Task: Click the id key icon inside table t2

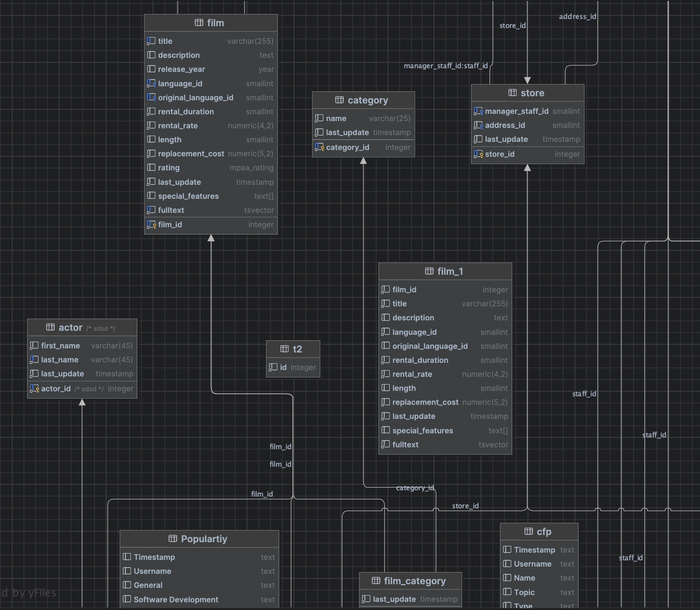Action: coord(274,367)
